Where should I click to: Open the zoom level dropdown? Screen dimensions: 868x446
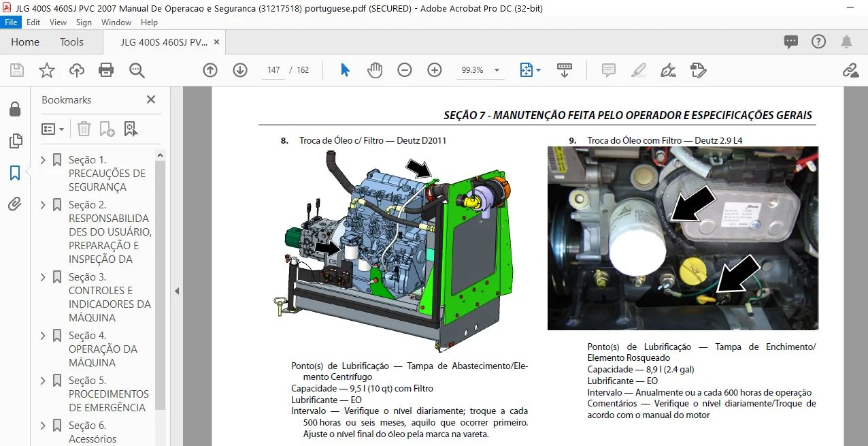point(497,70)
